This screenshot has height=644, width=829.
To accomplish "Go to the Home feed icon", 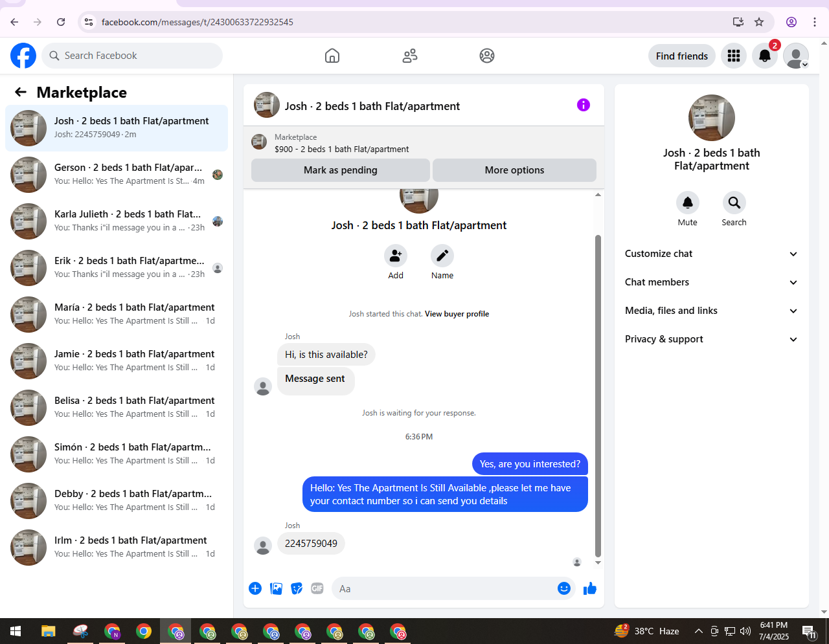I will tap(332, 56).
